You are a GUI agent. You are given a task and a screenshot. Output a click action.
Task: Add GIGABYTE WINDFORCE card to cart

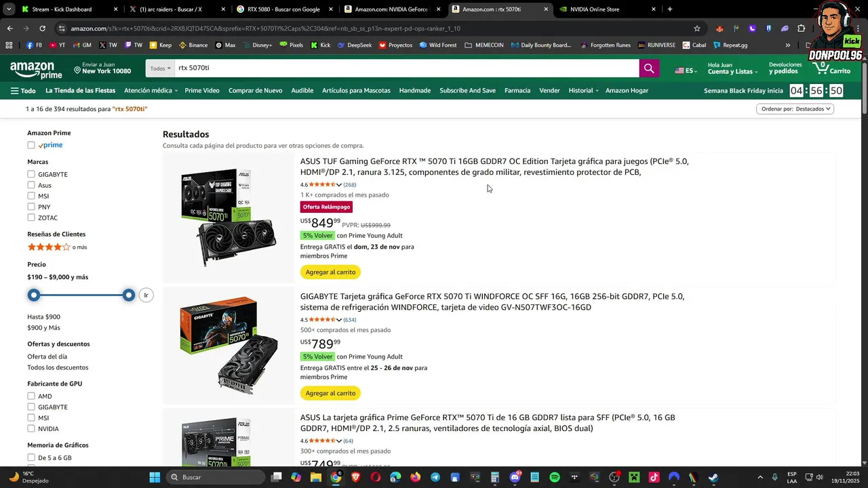point(330,393)
